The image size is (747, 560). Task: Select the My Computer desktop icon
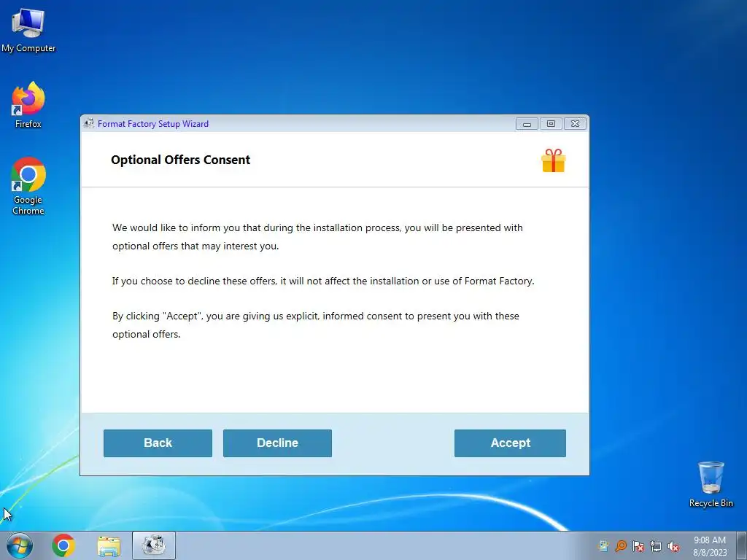[x=28, y=31]
